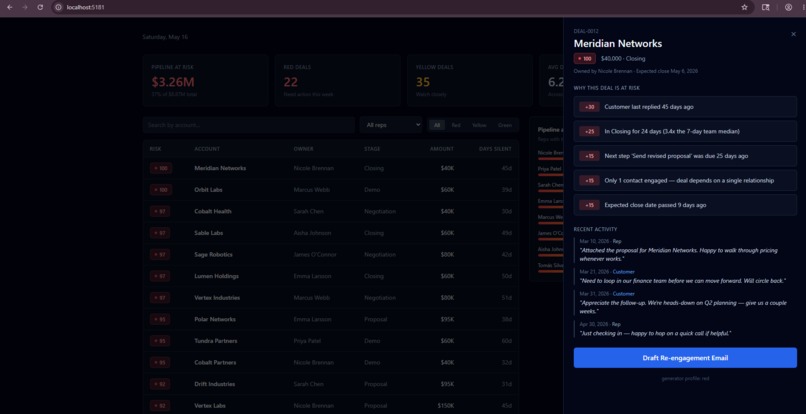Click the Risk column header
Screen dimensions: 806x414
coord(155,149)
